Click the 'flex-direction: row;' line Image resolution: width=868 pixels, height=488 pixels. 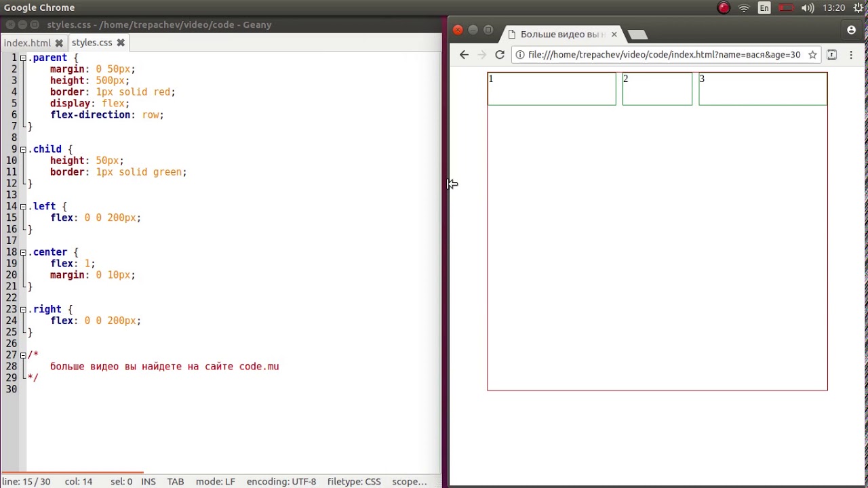[107, 115]
